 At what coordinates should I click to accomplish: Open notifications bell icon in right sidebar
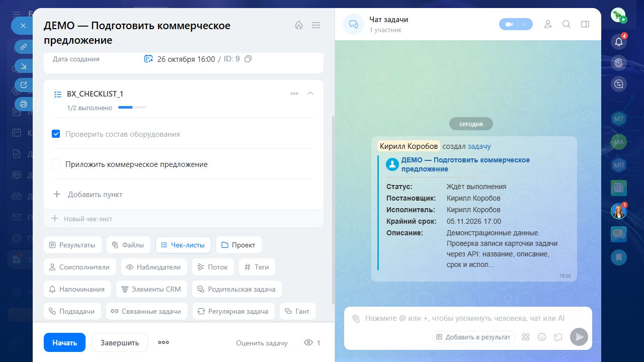(x=619, y=42)
